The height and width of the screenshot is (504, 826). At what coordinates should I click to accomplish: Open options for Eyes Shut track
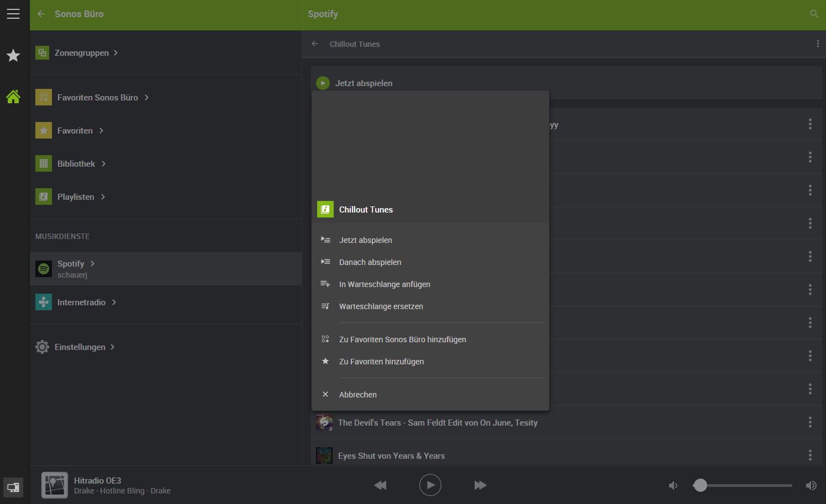810,455
